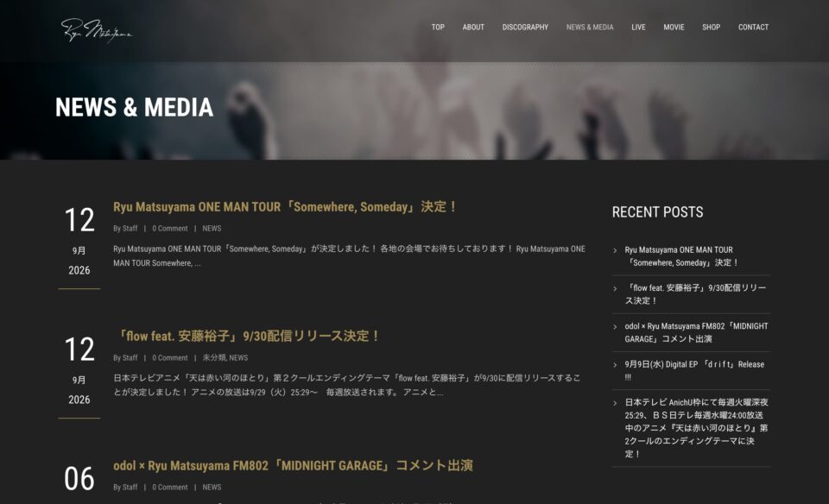Viewport: 829px width, 504px height.
Task: Select NEWS & MEDIA nav item
Action: (590, 27)
